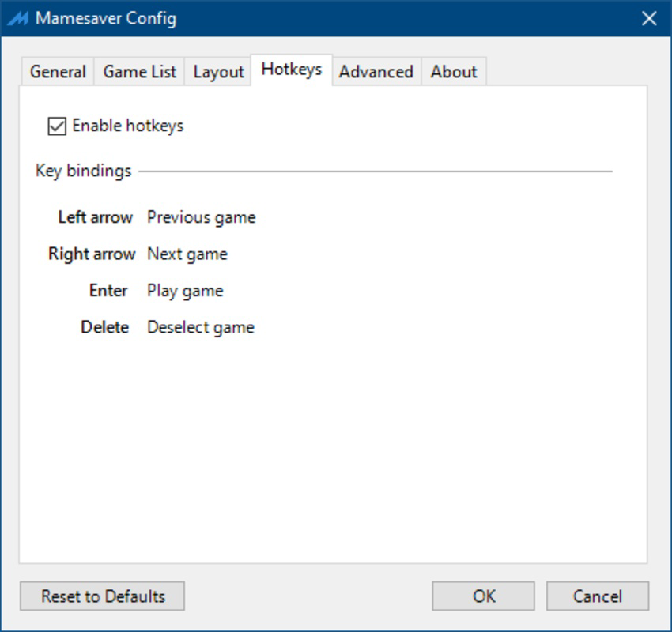Click the Reset to Defaults button

(x=103, y=596)
